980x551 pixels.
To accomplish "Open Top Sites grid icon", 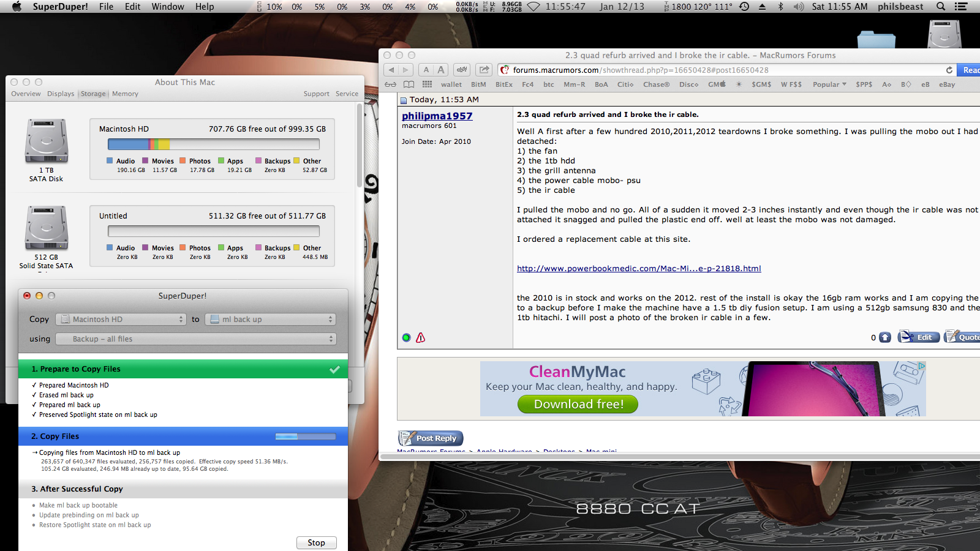I will coord(427,84).
